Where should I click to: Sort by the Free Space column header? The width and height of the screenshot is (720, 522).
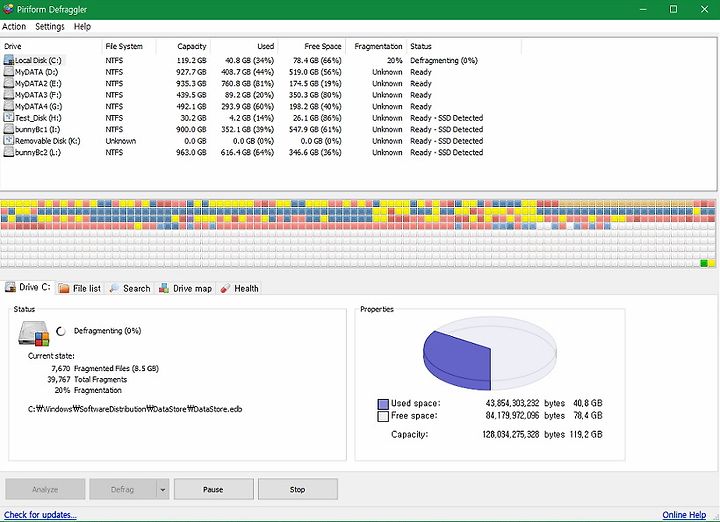311,46
